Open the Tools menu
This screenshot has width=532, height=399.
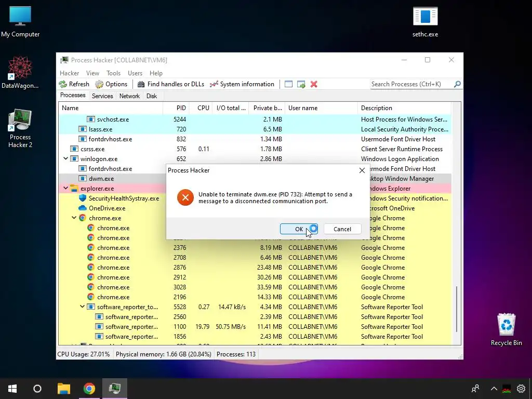(x=113, y=73)
